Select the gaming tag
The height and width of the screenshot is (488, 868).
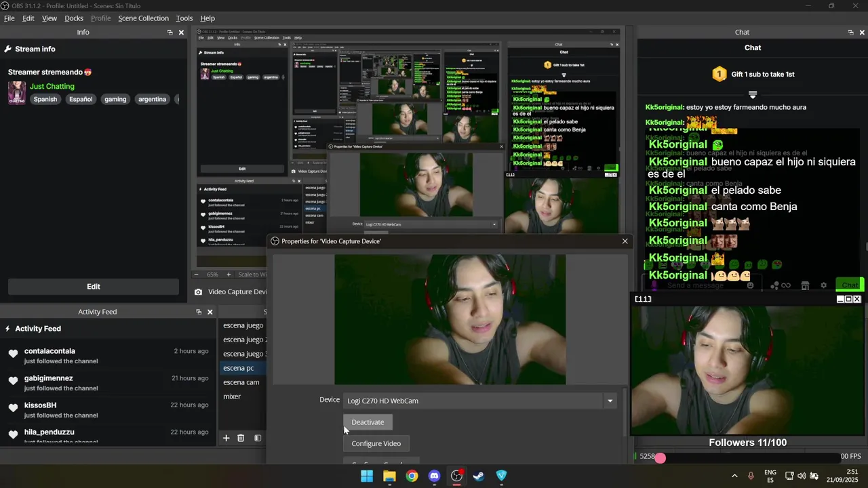coord(115,99)
